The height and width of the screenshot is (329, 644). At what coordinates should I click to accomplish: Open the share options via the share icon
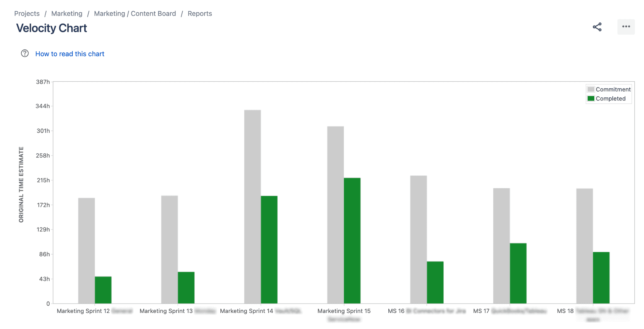click(597, 27)
